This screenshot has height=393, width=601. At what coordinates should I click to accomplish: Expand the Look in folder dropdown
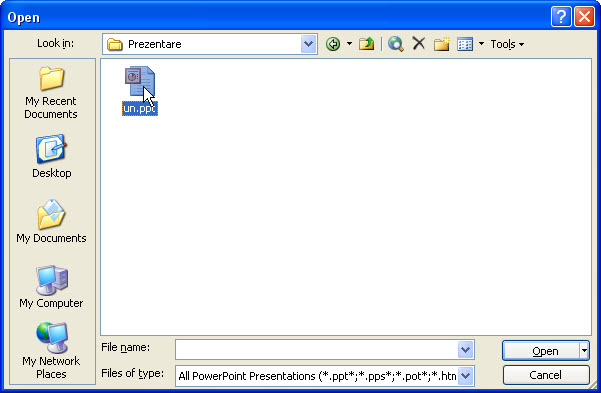coord(309,44)
